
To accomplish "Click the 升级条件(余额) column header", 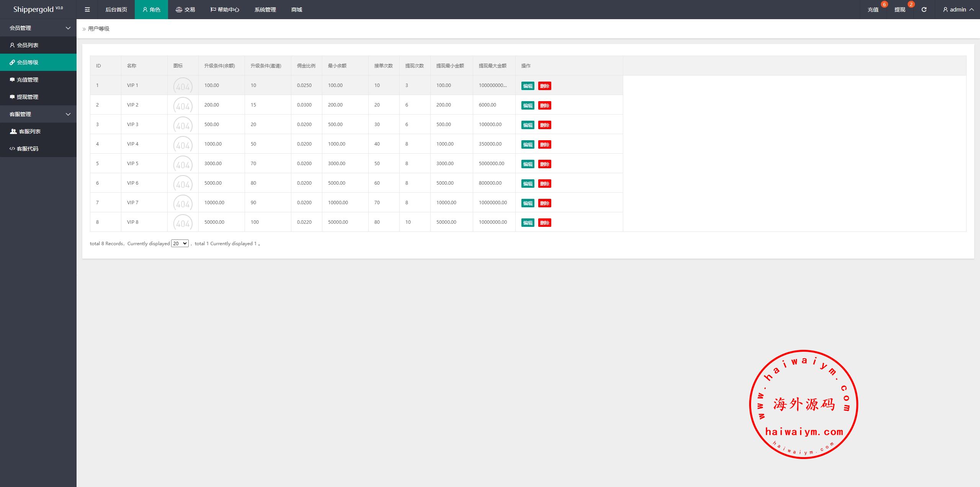I will tap(219, 66).
